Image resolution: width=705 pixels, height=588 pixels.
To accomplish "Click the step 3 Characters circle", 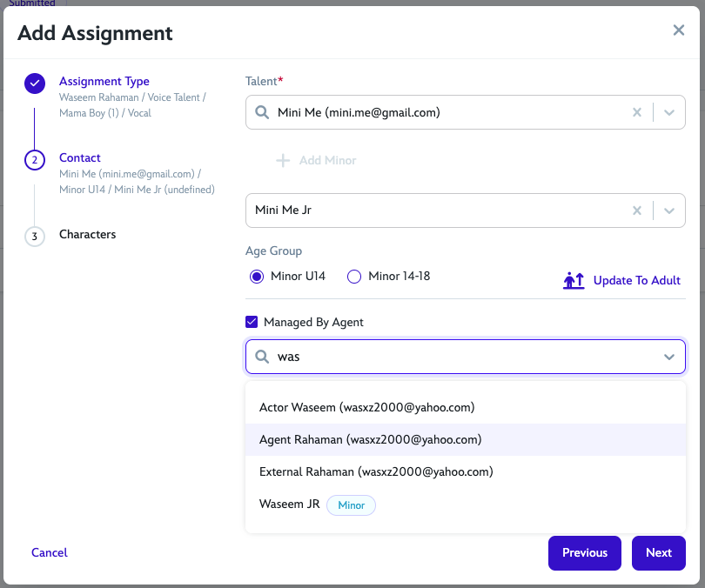I will click(x=35, y=236).
